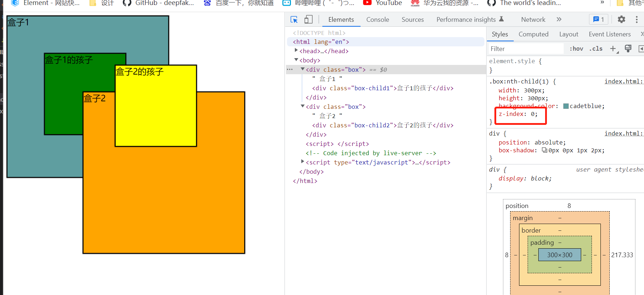Image resolution: width=644 pixels, height=295 pixels.
Task: Collapse the second div.box node
Action: (x=303, y=106)
